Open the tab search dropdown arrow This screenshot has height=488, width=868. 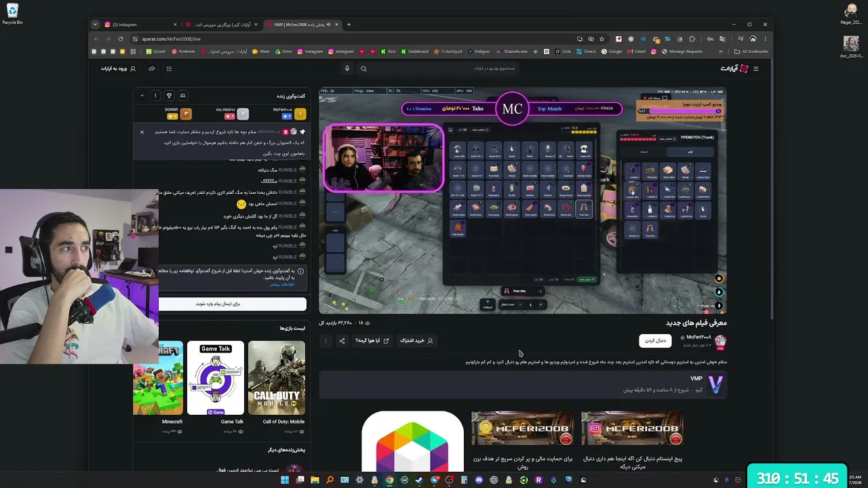[x=95, y=25]
